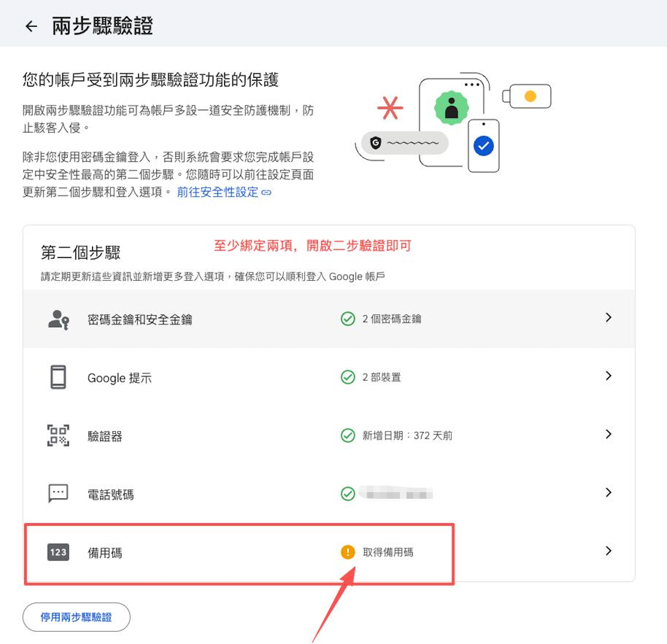667x644 pixels.
Task: Click the orange warning icon by 取得備用碼
Action: (348, 552)
